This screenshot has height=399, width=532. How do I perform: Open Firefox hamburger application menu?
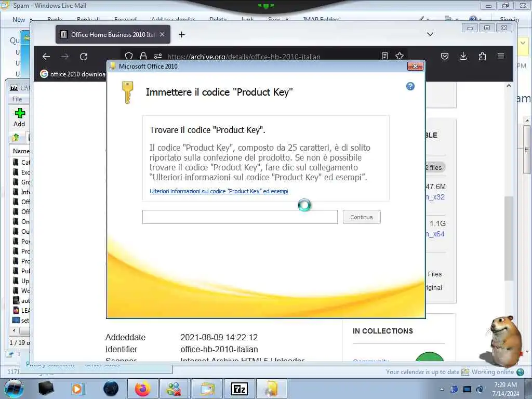click(501, 56)
